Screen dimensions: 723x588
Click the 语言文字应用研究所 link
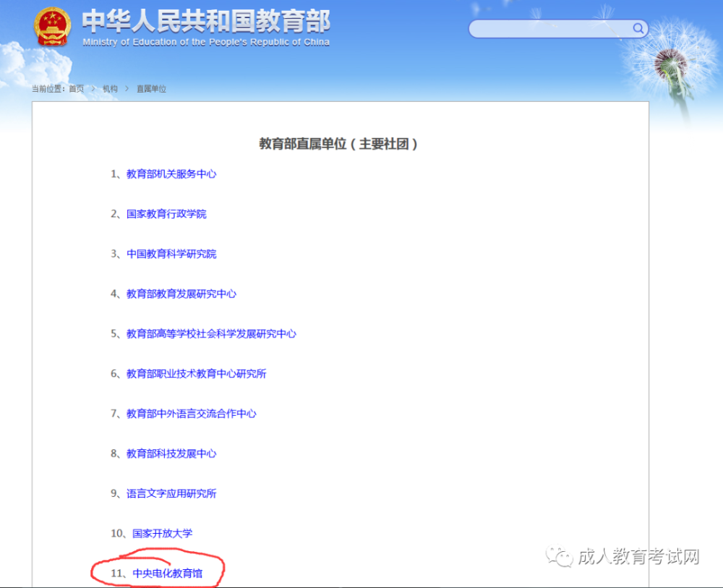(171, 493)
